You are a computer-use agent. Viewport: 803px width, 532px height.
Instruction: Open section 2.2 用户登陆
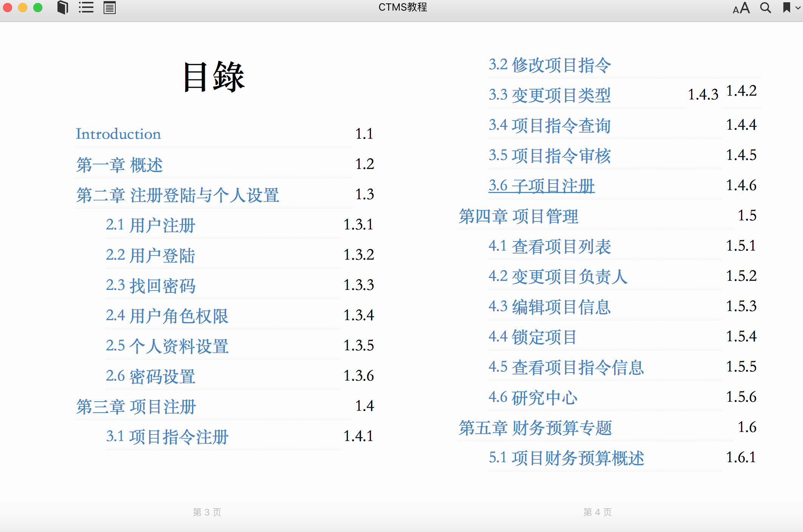coord(150,255)
